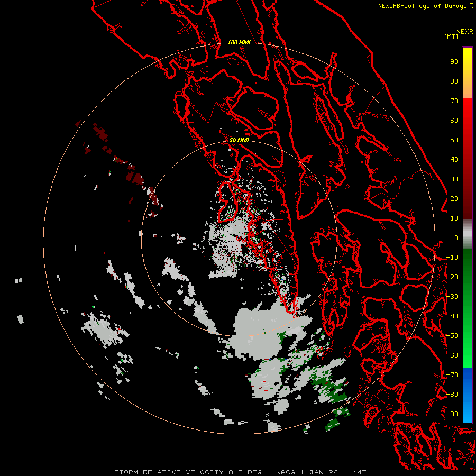Click the 100 NMI range ring label
This screenshot has width=476, height=476.
pyautogui.click(x=239, y=42)
